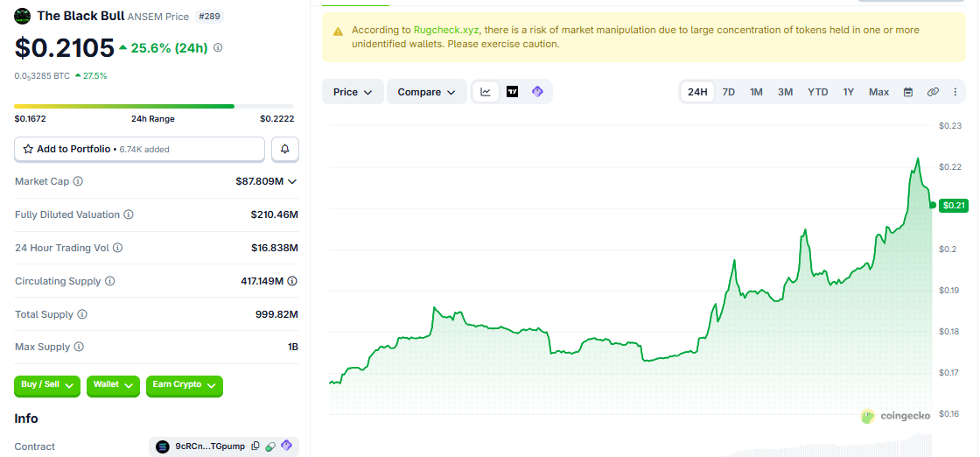Click the $210.46M valuation value
The height and width of the screenshot is (457, 980).
click(x=275, y=214)
